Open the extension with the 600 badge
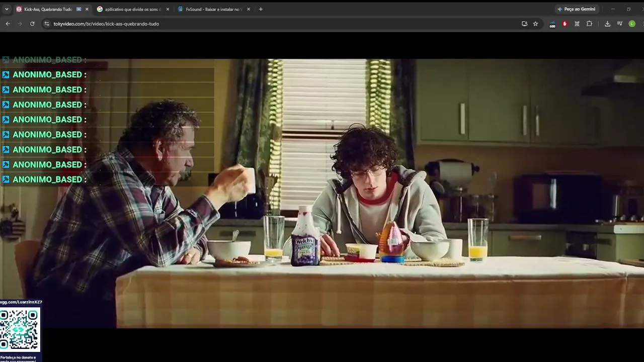 coord(552,24)
